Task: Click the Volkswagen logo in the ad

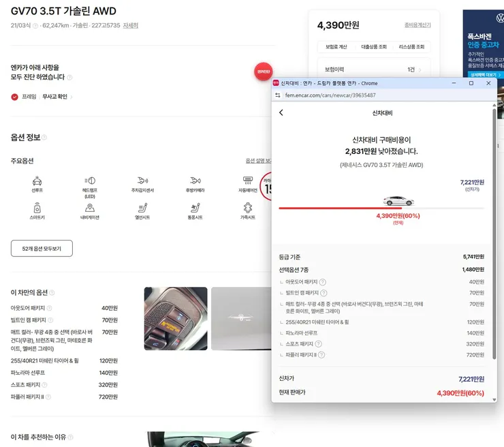Action: click(x=500, y=18)
